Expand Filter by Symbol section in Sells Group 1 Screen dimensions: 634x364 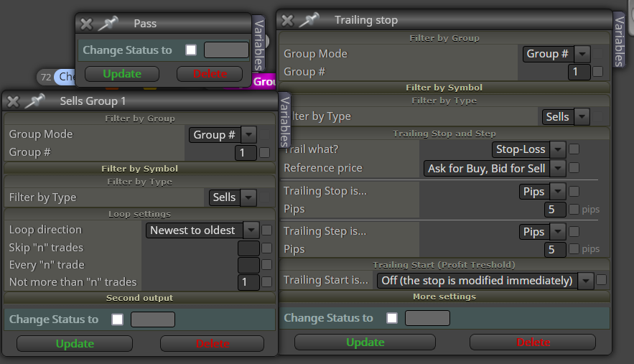pyautogui.click(x=139, y=168)
